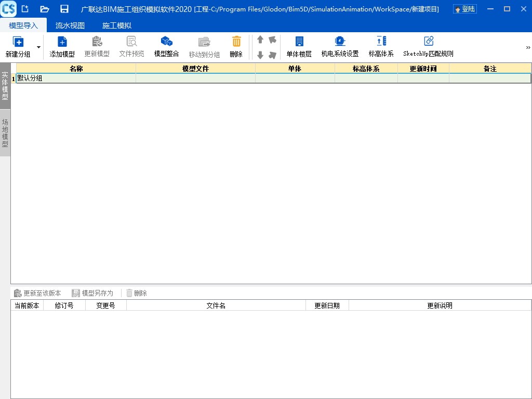Switch to 模型导入 tab
532x399 pixels.
click(23, 25)
